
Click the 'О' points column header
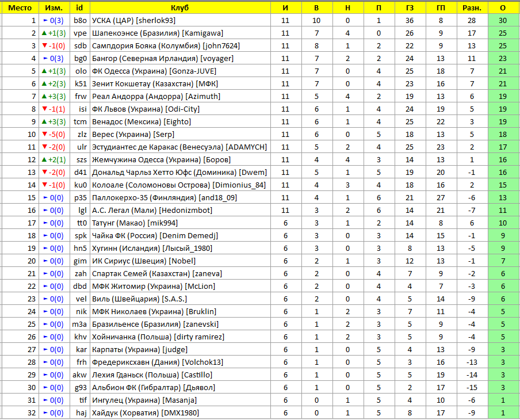coord(503,7)
